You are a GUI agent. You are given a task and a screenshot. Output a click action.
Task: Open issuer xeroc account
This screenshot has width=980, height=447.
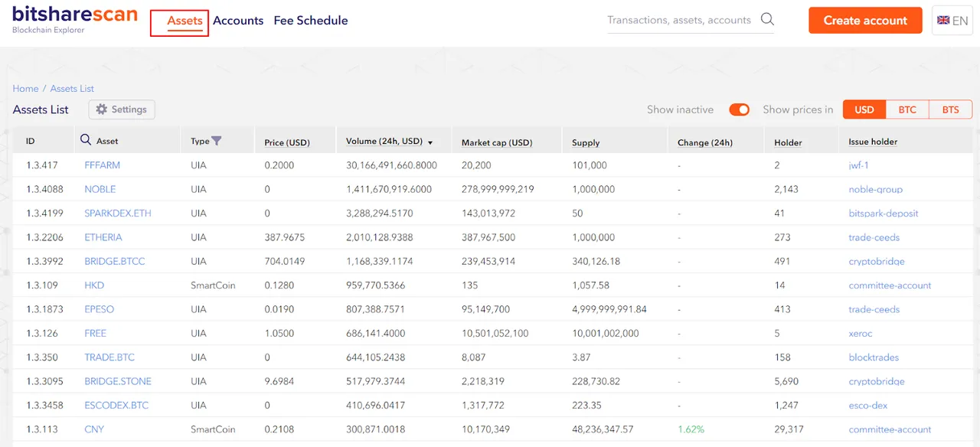(860, 333)
